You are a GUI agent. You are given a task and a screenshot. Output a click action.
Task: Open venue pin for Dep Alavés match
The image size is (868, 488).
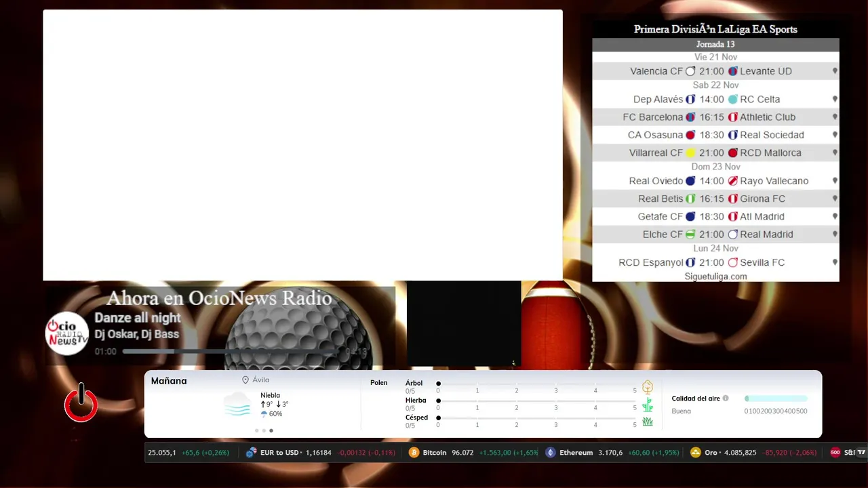click(x=835, y=99)
